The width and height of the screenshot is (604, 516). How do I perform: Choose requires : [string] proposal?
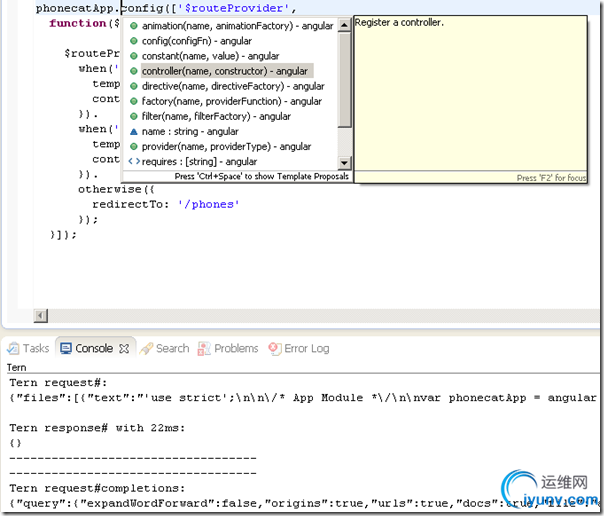tap(199, 161)
